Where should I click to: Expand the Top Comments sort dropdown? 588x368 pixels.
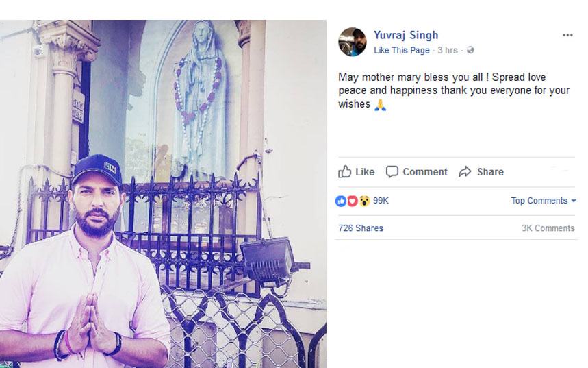539,201
